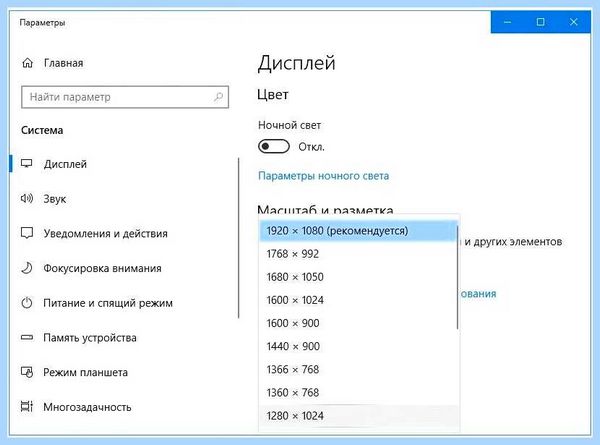Choose 1360 × 768 resolution
The height and width of the screenshot is (445, 600).
point(358,393)
